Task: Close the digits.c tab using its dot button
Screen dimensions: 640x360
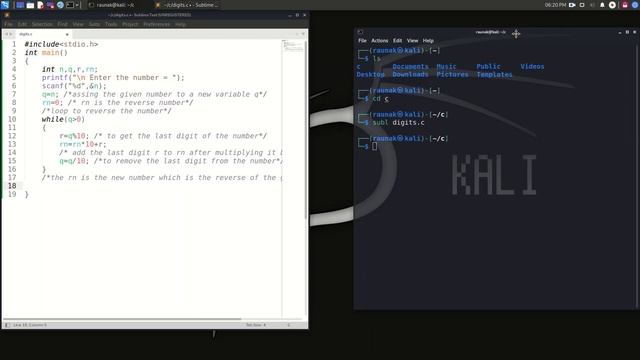Action: [67, 34]
